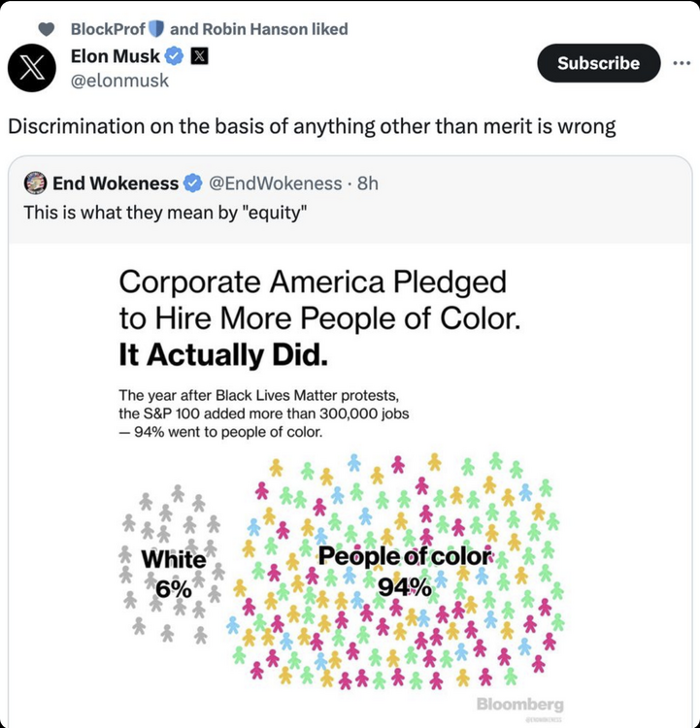Open the Corporate America infographic image
700x728 pixels.
point(350,485)
